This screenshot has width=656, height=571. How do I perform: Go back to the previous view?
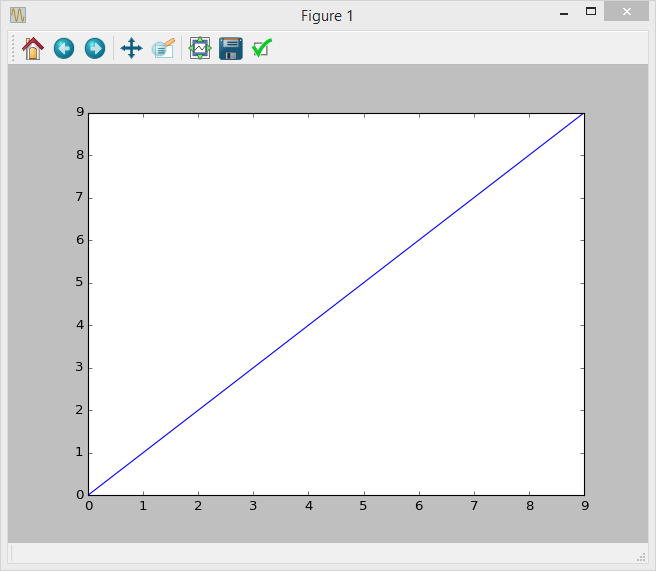(64, 48)
